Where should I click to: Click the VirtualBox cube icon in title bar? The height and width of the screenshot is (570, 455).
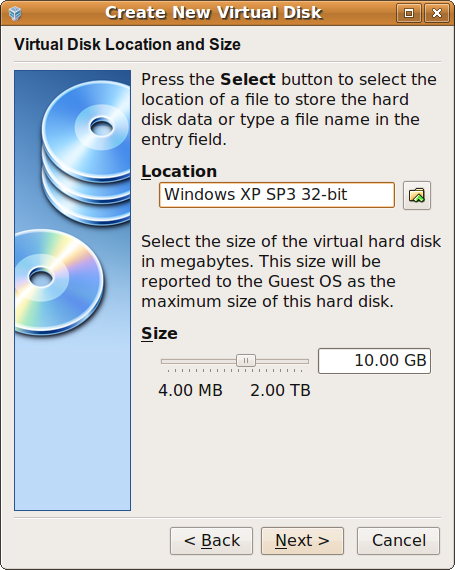pos(15,13)
